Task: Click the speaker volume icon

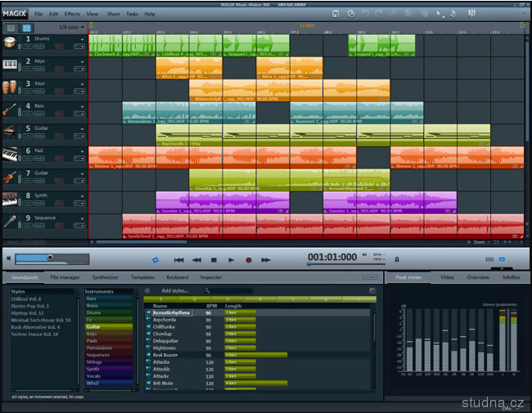Action: point(8,258)
